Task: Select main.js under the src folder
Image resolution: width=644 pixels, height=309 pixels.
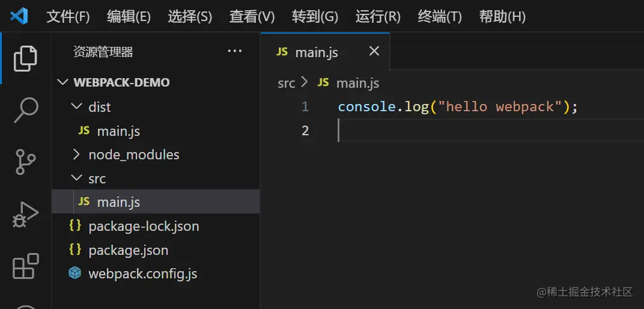Action: tap(156, 201)
